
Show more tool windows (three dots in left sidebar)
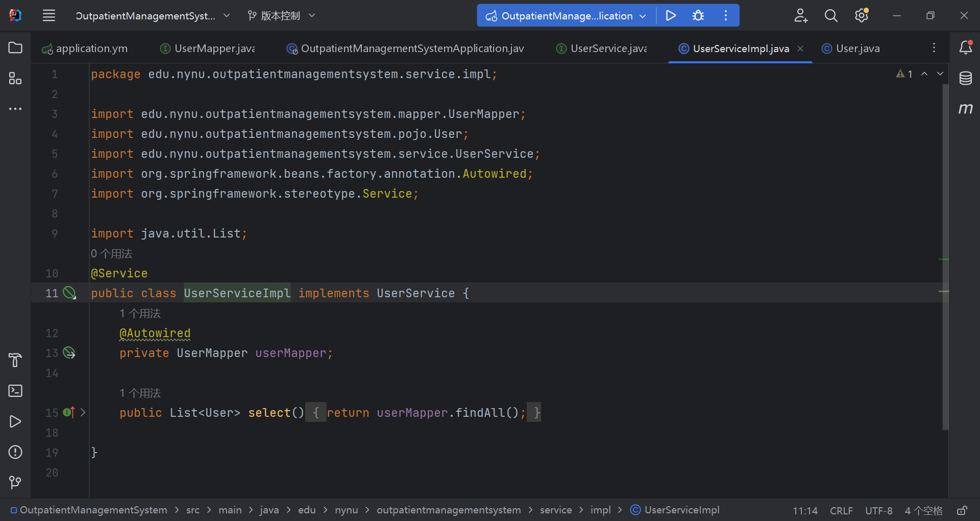click(15, 109)
